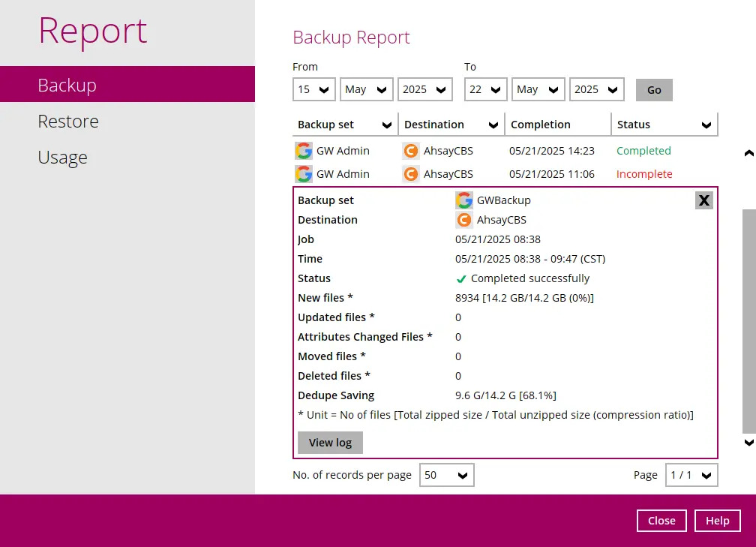Click the GWBackup Google icon in the detail panel
The height and width of the screenshot is (547, 756).
coord(464,200)
